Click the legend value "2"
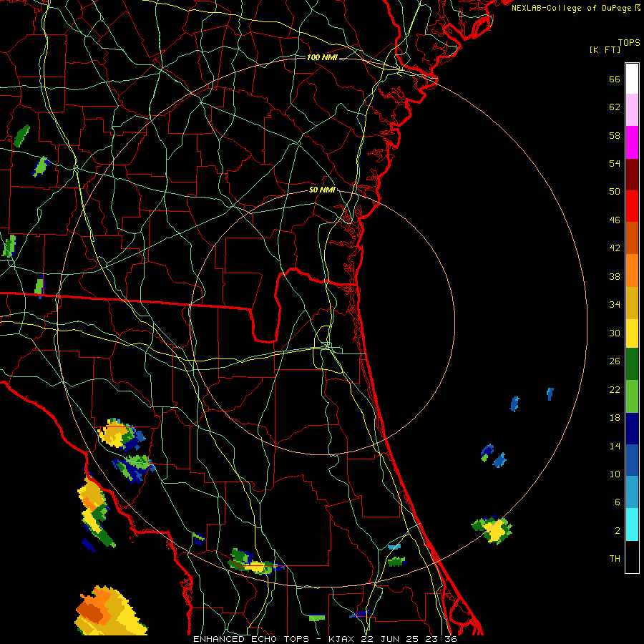644x644 pixels. point(618,531)
